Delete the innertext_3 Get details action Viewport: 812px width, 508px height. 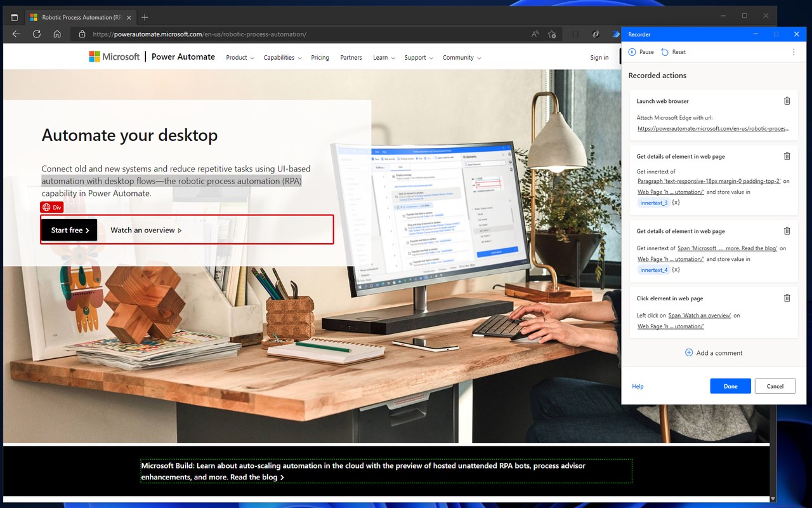click(x=787, y=156)
